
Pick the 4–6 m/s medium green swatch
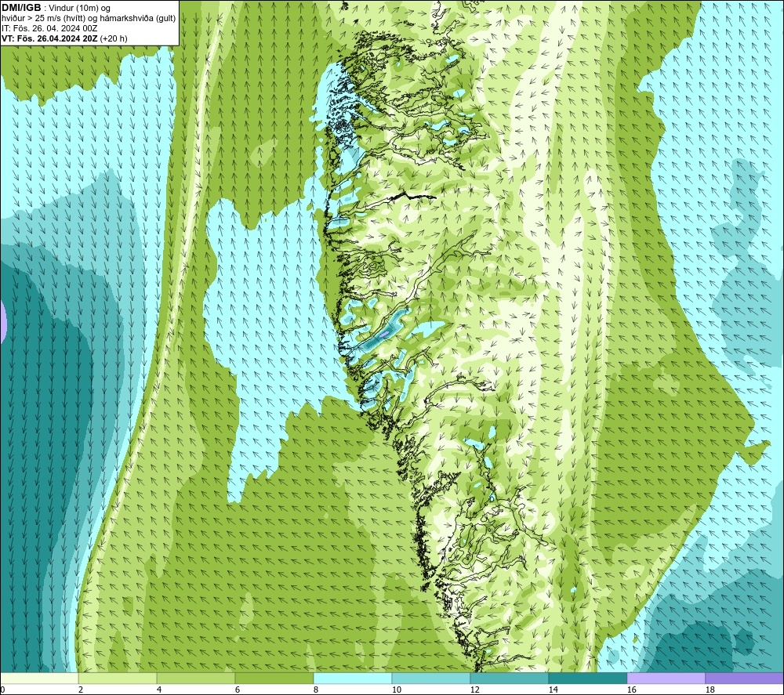click(196, 678)
